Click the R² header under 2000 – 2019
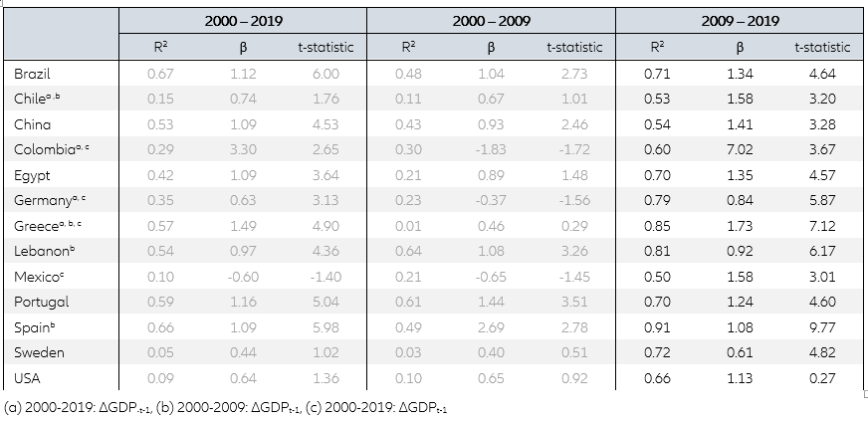The image size is (868, 421). point(160,47)
